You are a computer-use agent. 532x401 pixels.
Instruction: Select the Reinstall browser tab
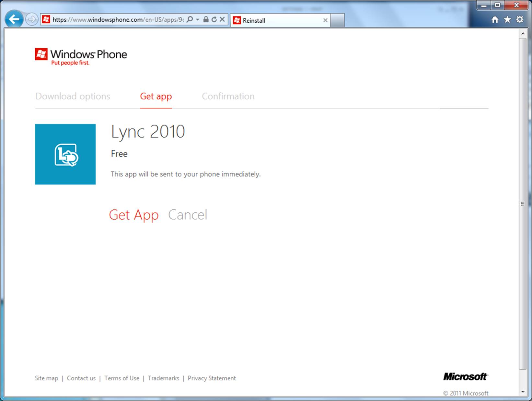click(x=281, y=20)
